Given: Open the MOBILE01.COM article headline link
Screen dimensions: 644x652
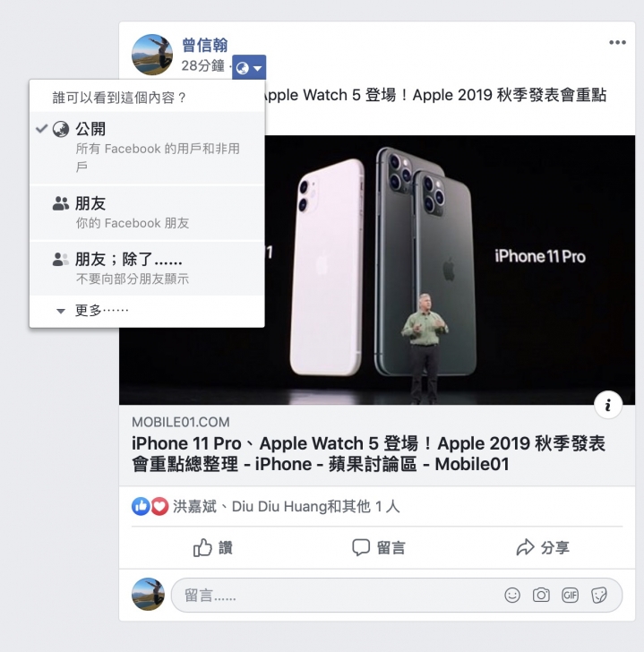Looking at the screenshot, I should pos(368,454).
